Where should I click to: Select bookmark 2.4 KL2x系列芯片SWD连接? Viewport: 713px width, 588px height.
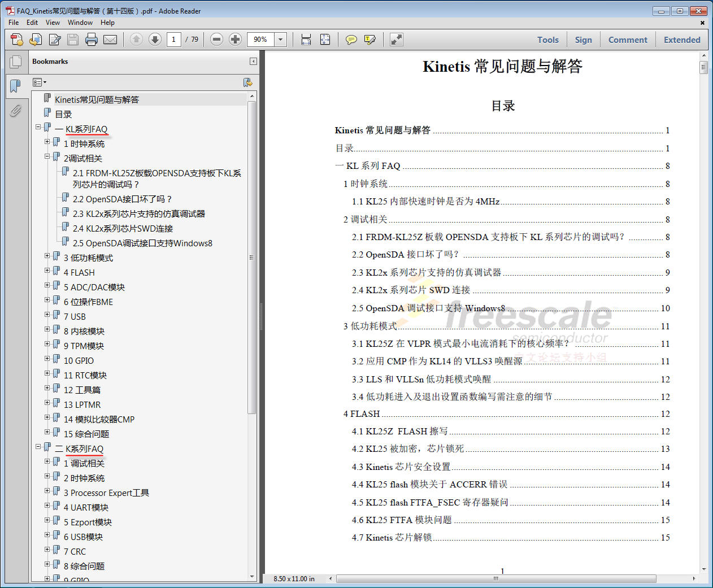(123, 229)
